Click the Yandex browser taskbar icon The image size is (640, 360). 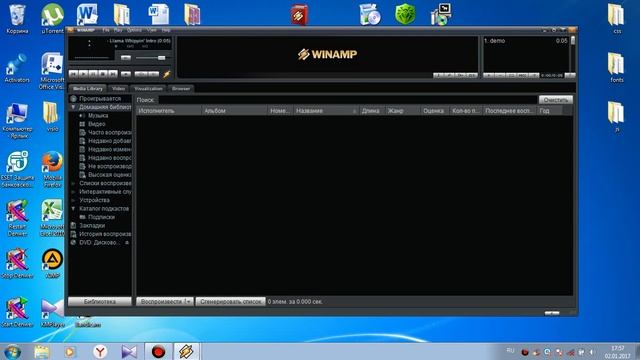100,351
